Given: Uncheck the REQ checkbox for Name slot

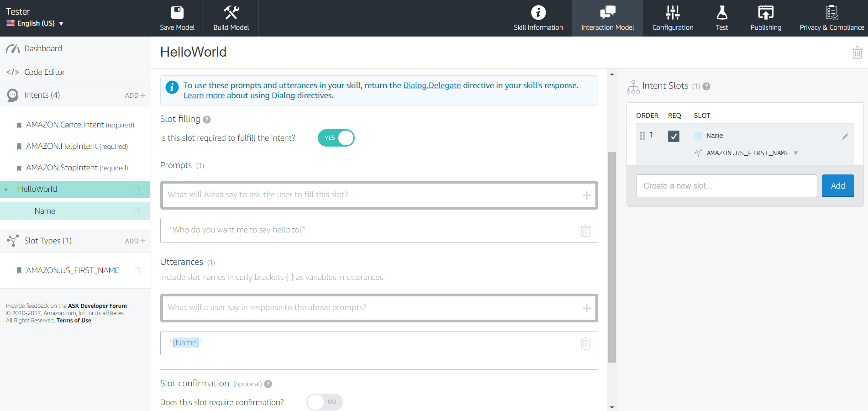Looking at the screenshot, I should coord(673,136).
